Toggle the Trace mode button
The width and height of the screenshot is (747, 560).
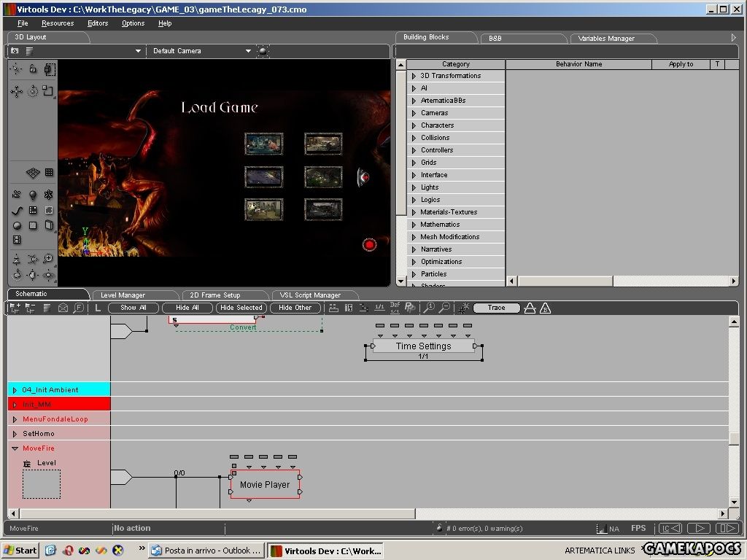[496, 308]
